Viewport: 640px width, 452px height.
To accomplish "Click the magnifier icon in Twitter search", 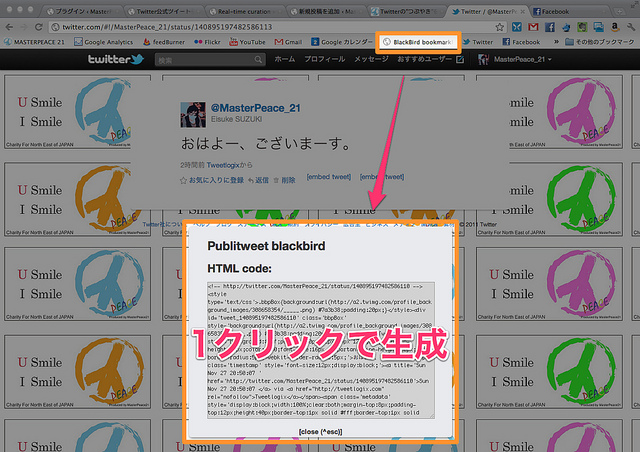I will click(258, 60).
